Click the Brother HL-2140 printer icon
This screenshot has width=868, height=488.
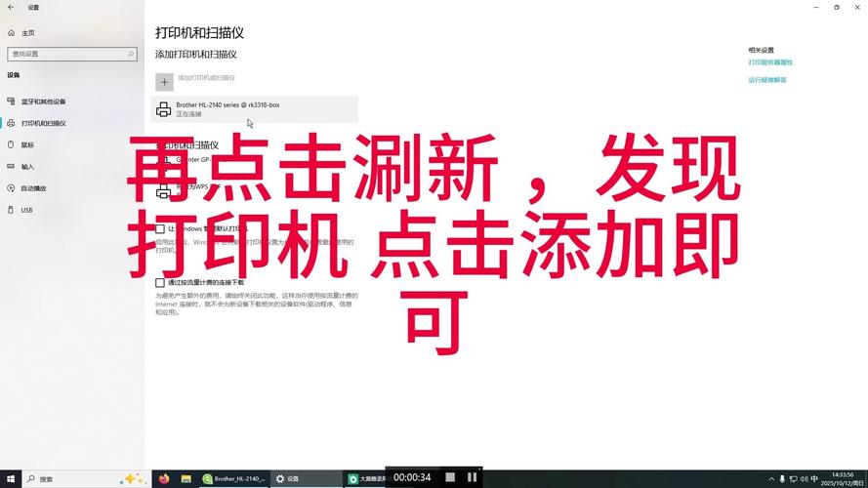coord(163,109)
